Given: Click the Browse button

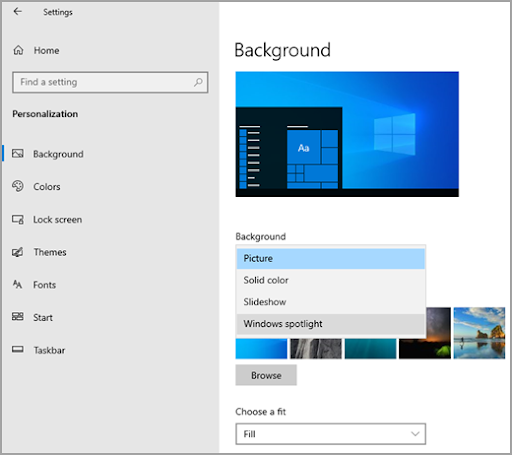Looking at the screenshot, I should point(266,375).
